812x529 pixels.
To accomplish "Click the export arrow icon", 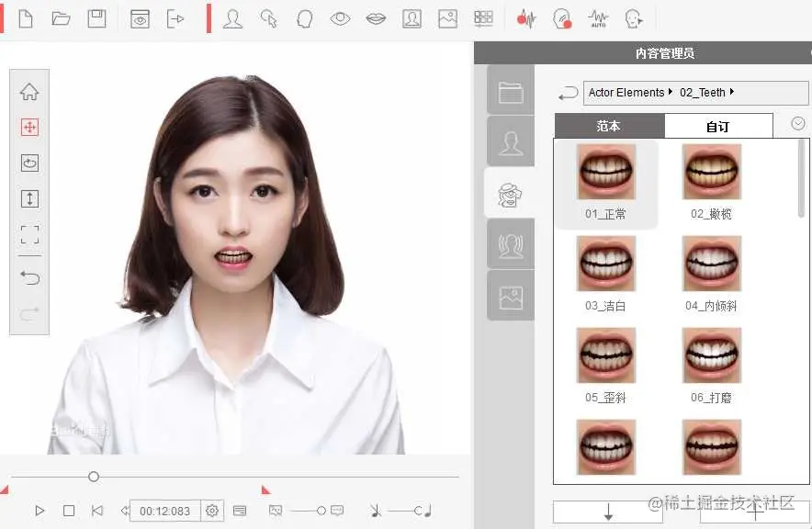I will (x=175, y=19).
